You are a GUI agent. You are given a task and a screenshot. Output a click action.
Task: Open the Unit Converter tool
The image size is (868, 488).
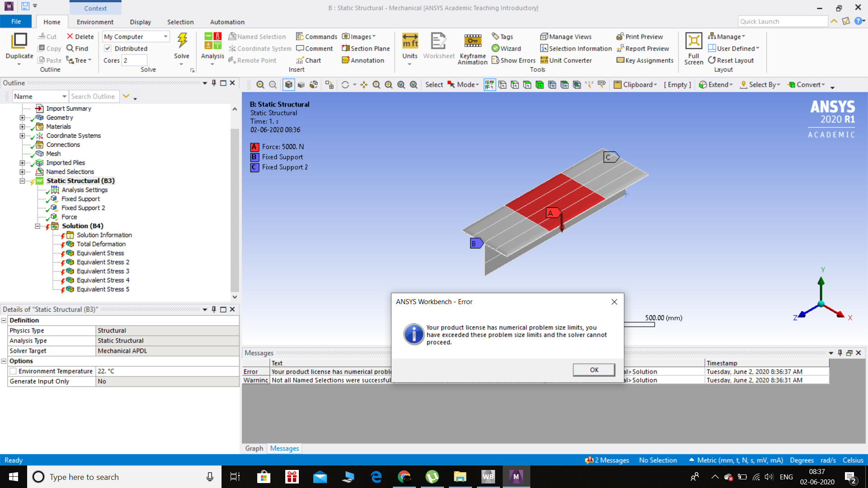pos(566,60)
